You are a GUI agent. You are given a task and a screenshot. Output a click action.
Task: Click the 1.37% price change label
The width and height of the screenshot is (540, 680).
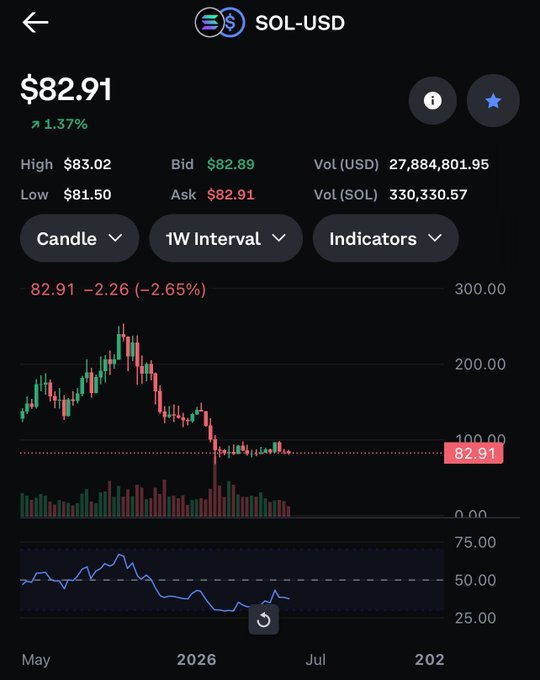pos(59,124)
